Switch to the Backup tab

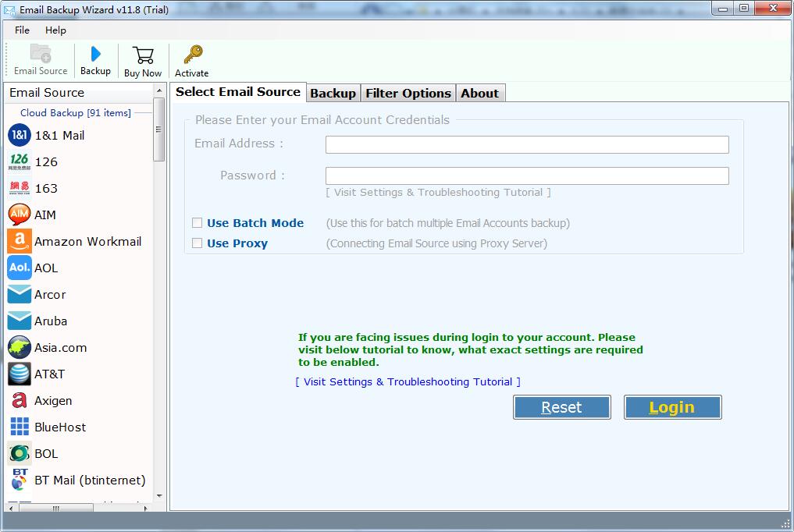tap(333, 93)
